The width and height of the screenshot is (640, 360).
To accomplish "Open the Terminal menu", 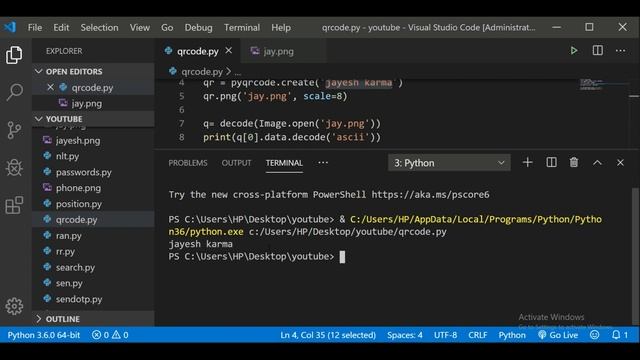I will [x=242, y=27].
